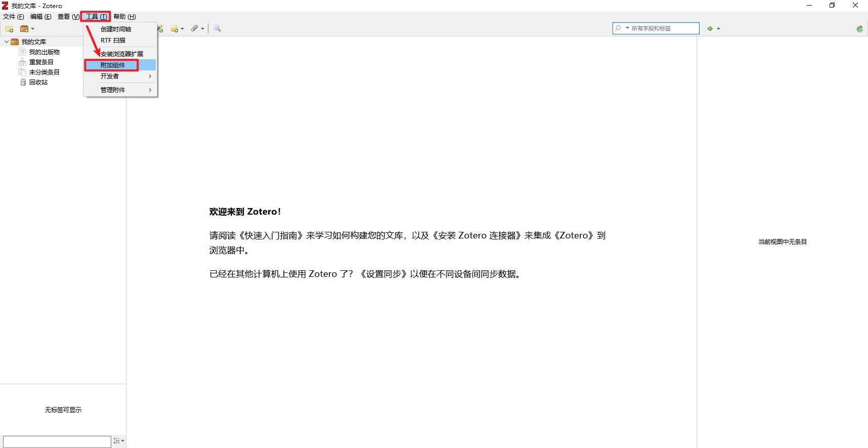Open New Library dropdown arrow

pos(32,29)
